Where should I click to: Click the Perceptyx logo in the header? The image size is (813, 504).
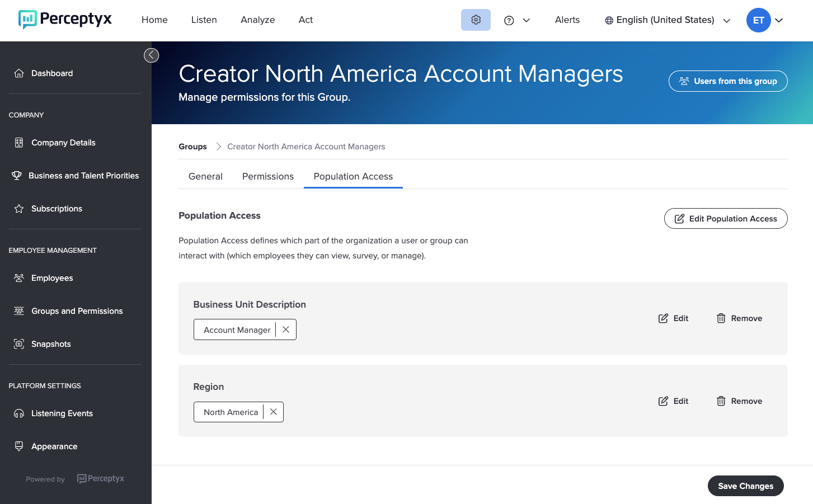[x=65, y=20]
